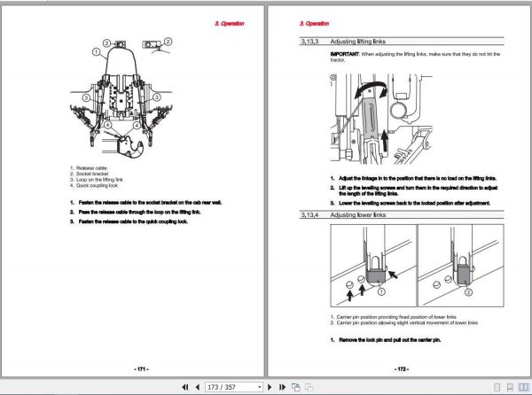This screenshot has height=395, width=532.
Task: Click the carrier pin position 2 diagram
Action: coord(461,266)
